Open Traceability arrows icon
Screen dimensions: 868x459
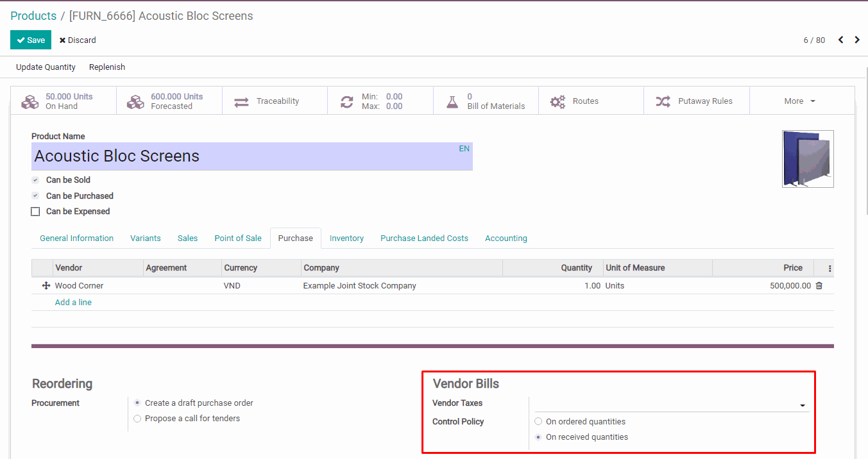[x=241, y=102]
